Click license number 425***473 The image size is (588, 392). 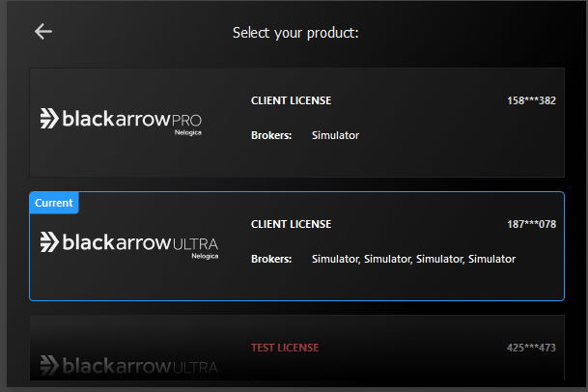pyautogui.click(x=531, y=348)
